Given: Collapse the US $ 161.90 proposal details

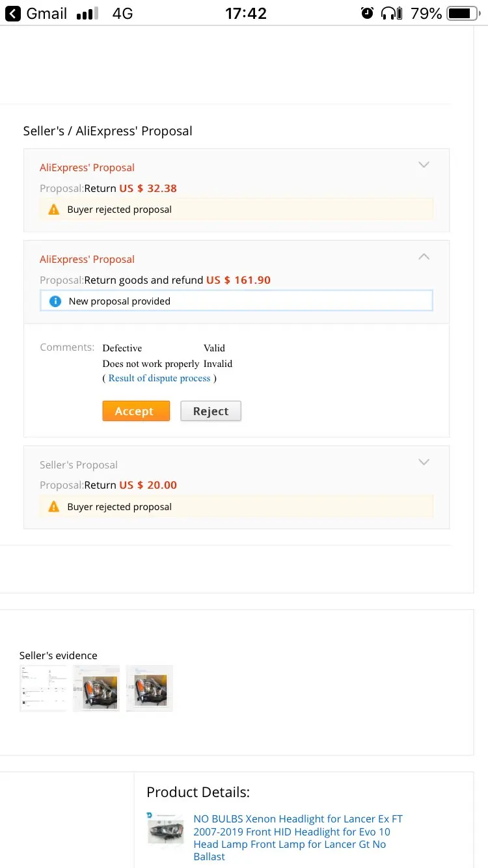Looking at the screenshot, I should coord(424,257).
